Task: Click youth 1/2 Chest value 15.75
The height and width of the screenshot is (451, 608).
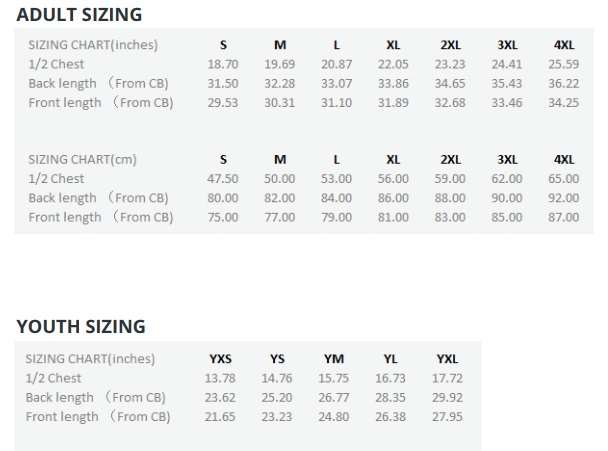Action: tap(333, 378)
